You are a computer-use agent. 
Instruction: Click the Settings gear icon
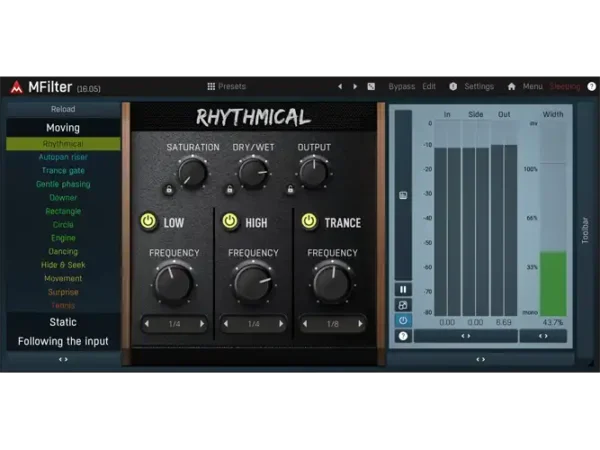(453, 86)
